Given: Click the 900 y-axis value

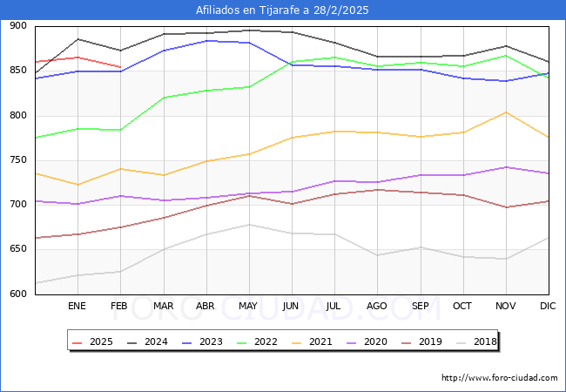Looking at the screenshot, I should (x=18, y=25).
